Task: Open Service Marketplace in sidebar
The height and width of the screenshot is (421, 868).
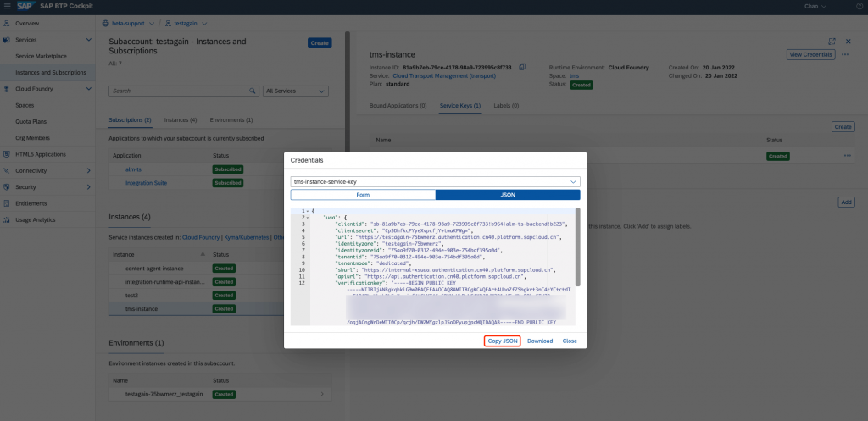Action: [41, 56]
